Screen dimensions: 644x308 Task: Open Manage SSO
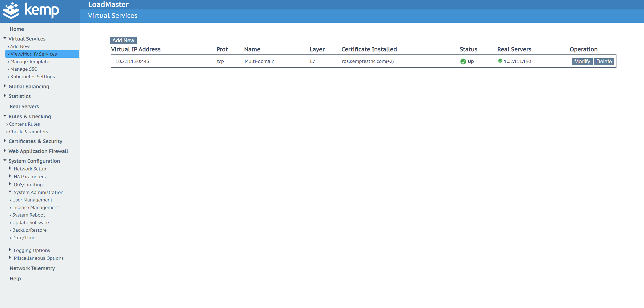24,69
